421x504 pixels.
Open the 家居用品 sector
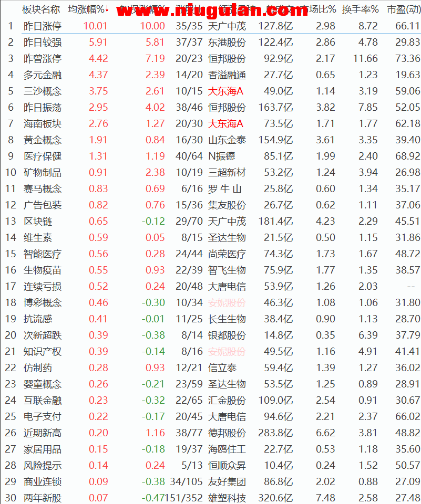click(x=43, y=449)
